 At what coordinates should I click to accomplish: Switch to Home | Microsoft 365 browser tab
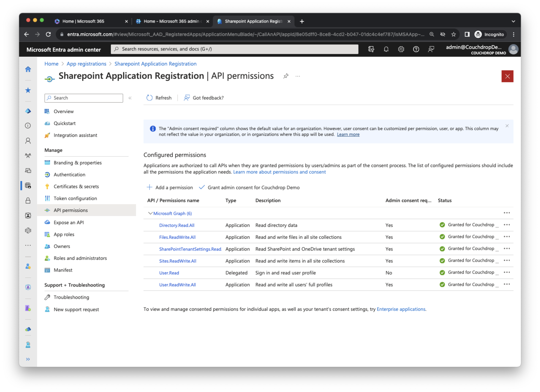click(x=91, y=21)
